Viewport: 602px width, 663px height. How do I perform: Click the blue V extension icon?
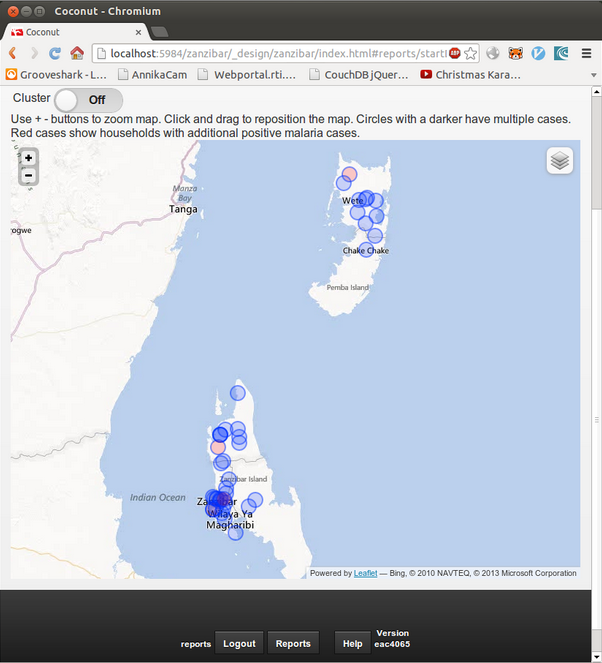[x=538, y=53]
